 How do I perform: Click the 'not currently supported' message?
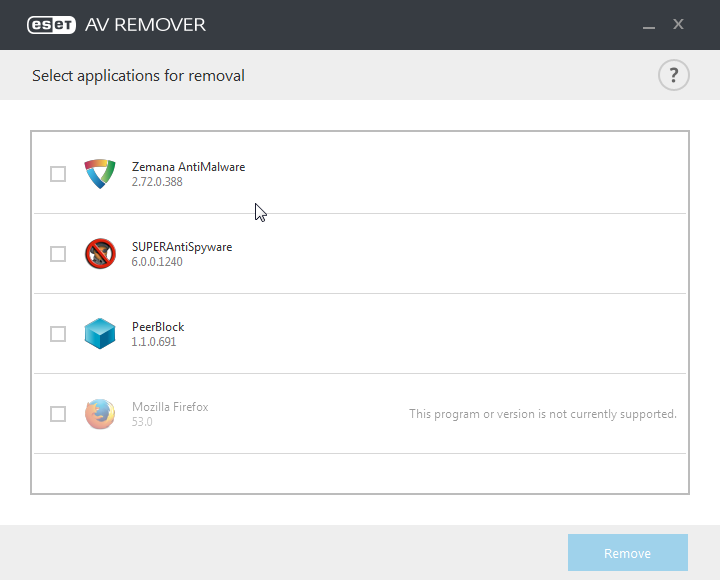click(x=543, y=414)
